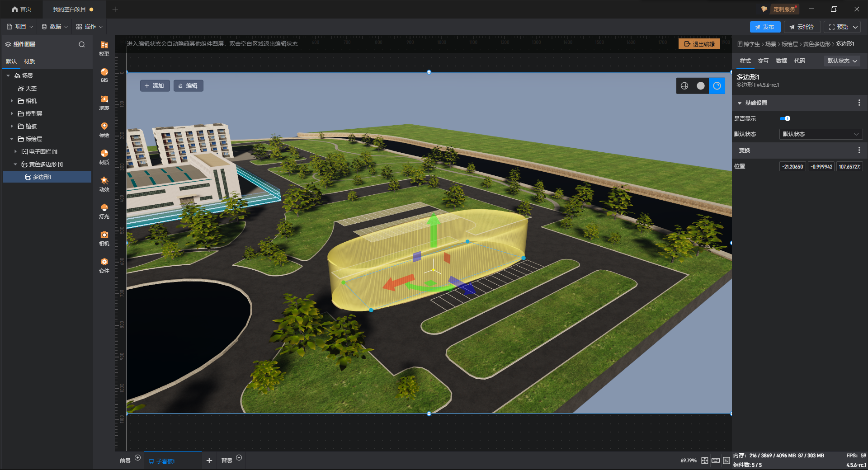Select the GIS component icon
868x470 pixels.
click(104, 75)
